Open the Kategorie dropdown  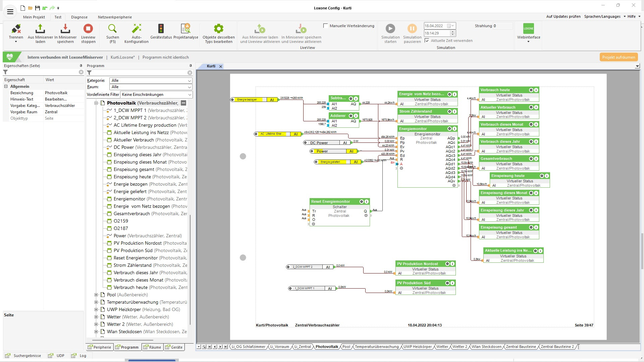[151, 80]
